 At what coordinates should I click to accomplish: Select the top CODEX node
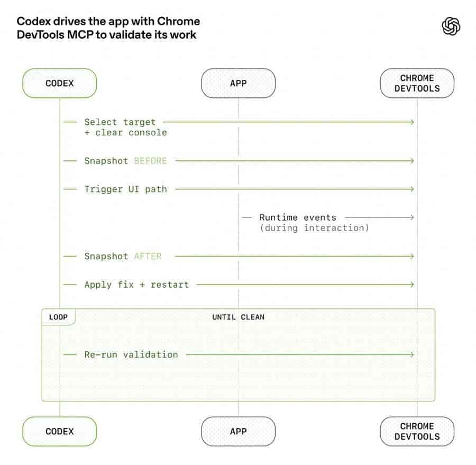point(59,83)
